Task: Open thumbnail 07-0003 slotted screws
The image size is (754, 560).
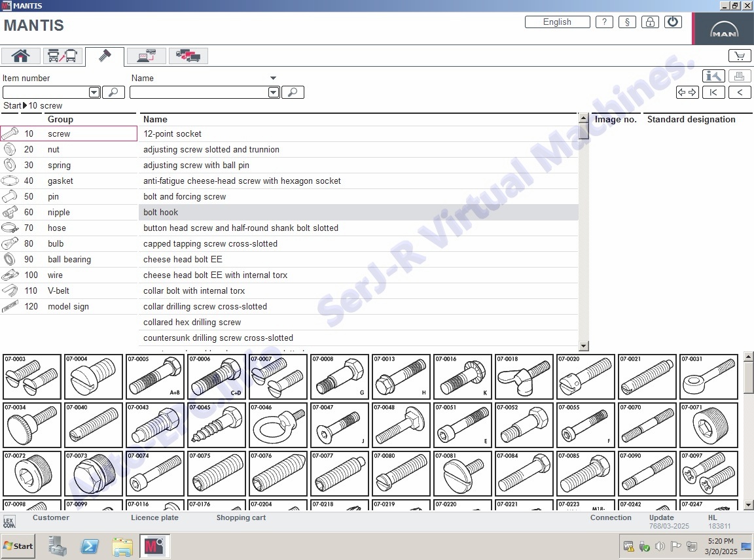Action: coord(31,377)
